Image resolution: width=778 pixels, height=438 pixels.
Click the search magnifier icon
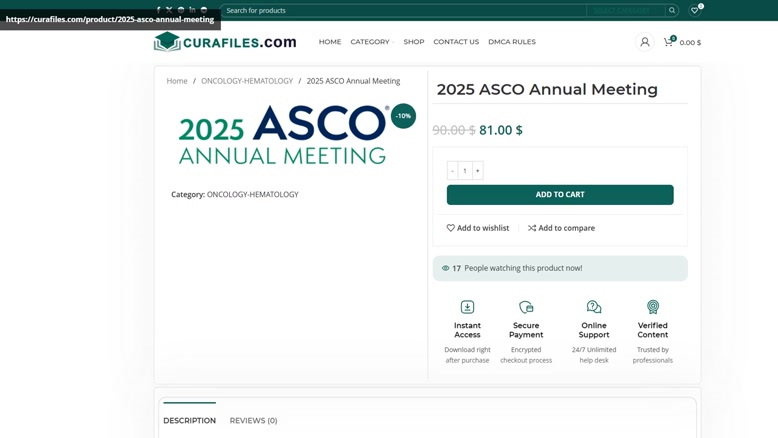[672, 10]
